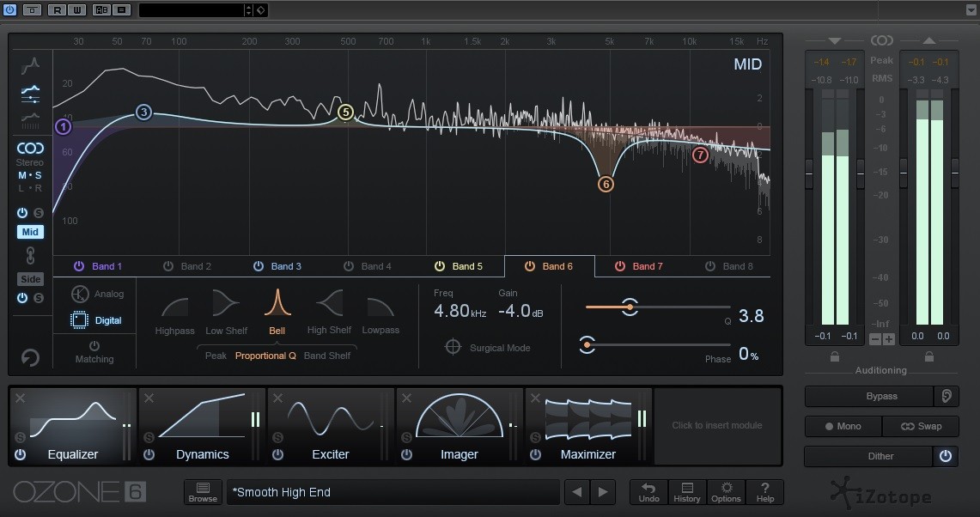Screen dimensions: 980x517
Task: Lock the output gain faders
Action: click(929, 357)
